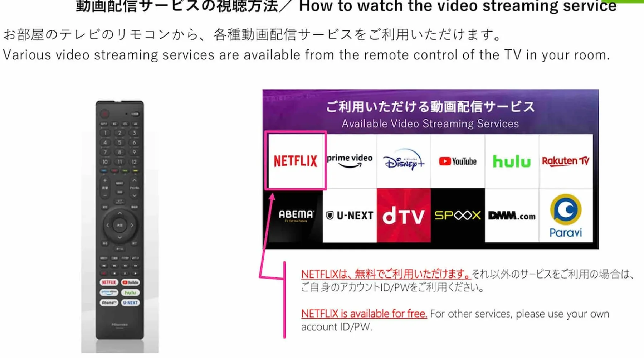Viewport: 644px width, 358px height.
Task: Choose the red dTV tile
Action: tap(404, 215)
